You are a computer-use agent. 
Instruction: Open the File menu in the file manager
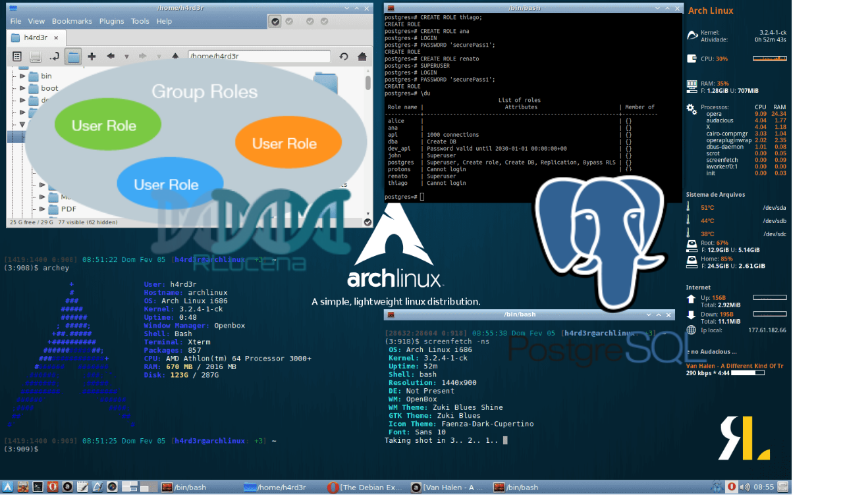click(16, 21)
